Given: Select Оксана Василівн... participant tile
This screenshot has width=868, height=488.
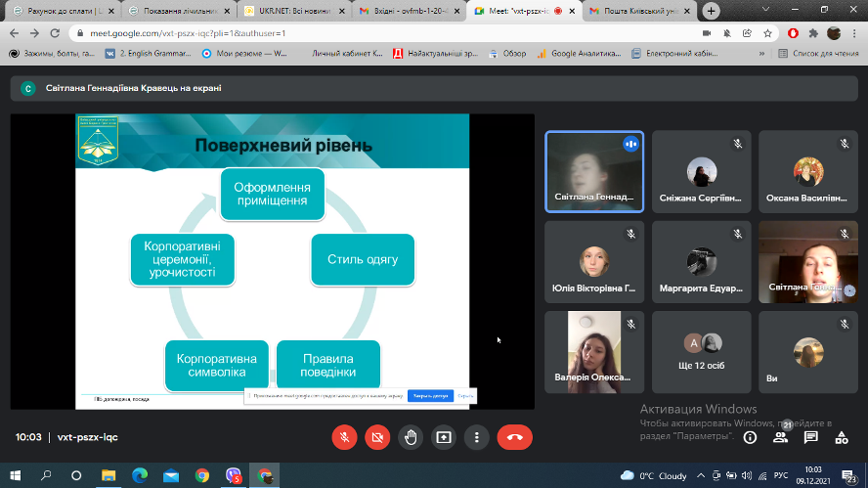Looking at the screenshot, I should pyautogui.click(x=808, y=172).
